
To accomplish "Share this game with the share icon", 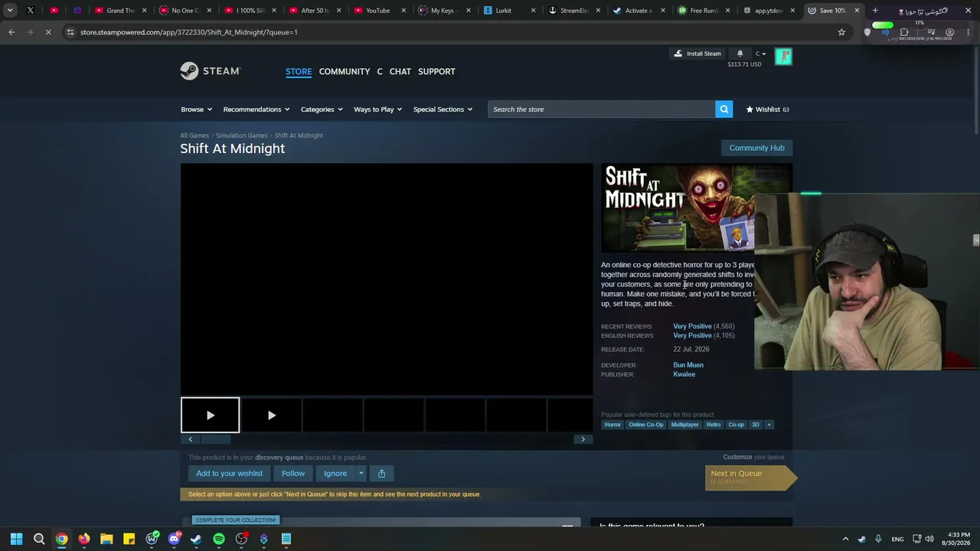I will pyautogui.click(x=381, y=473).
